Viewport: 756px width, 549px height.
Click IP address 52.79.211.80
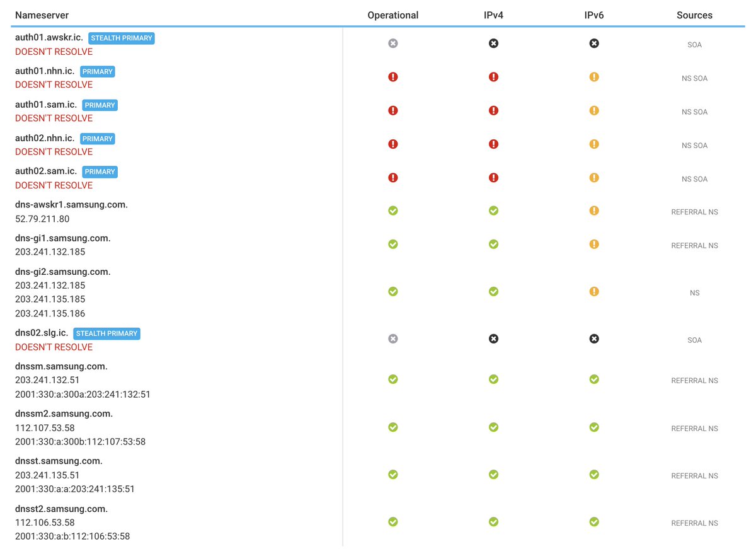coord(42,219)
